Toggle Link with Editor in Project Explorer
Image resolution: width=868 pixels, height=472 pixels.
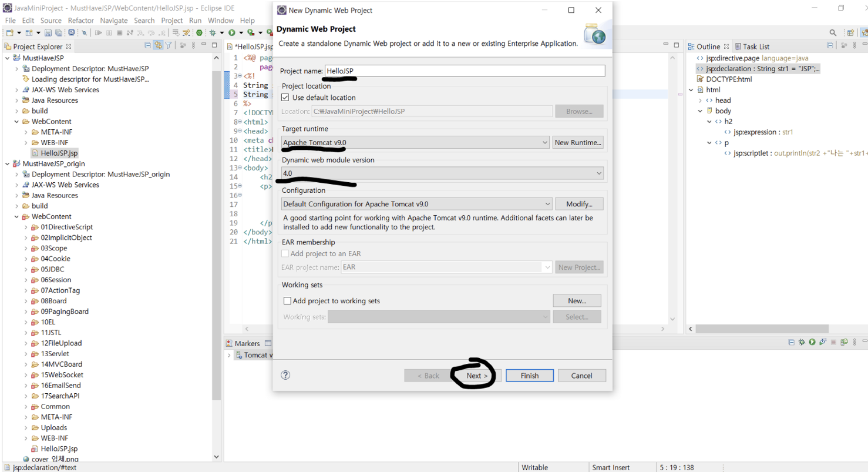pos(158,45)
